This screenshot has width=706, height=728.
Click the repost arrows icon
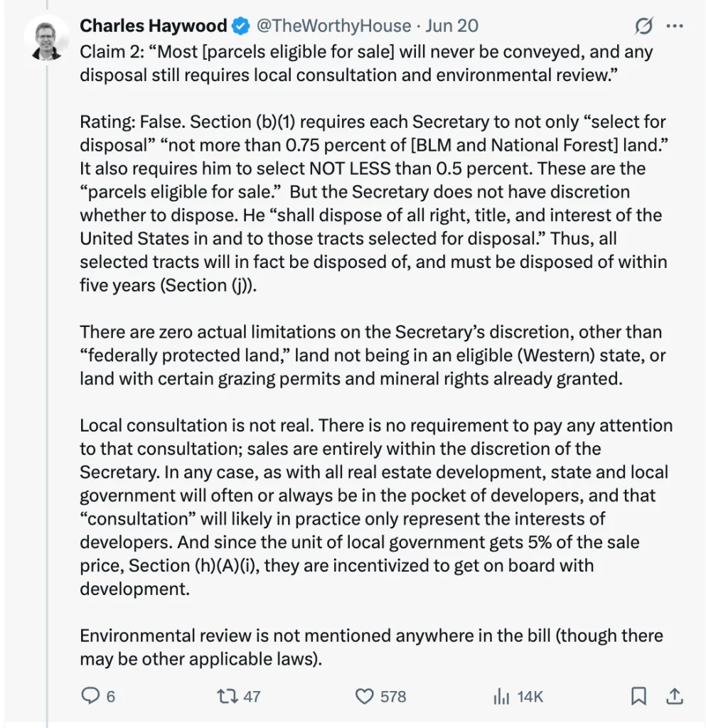[228, 696]
